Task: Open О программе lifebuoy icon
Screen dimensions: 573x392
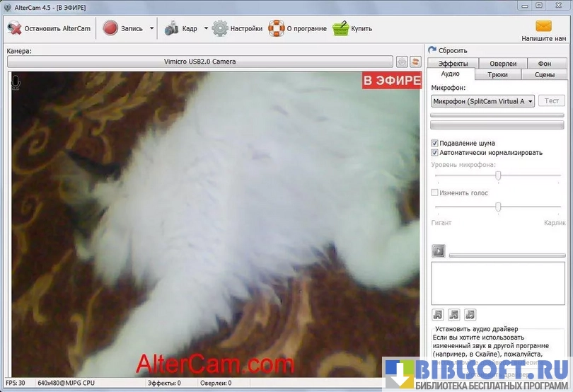Action: (277, 29)
